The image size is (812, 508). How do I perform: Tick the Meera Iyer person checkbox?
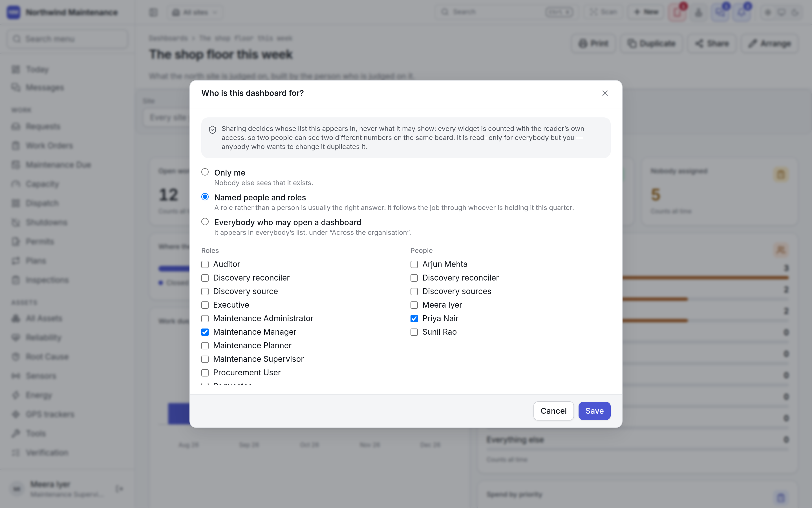(x=414, y=305)
